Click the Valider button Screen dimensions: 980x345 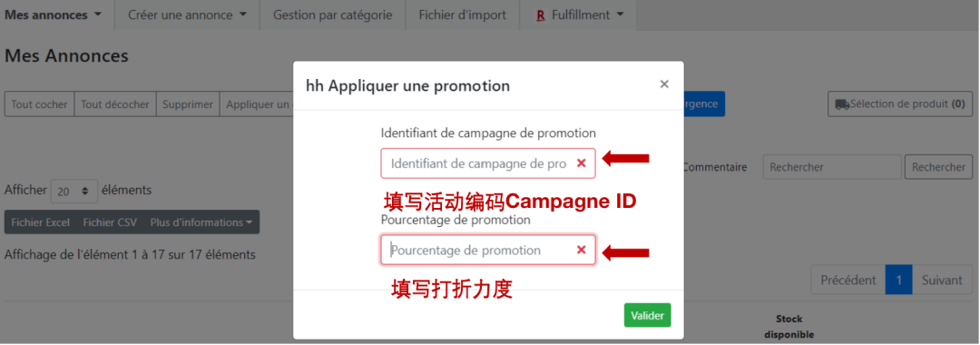tap(647, 316)
